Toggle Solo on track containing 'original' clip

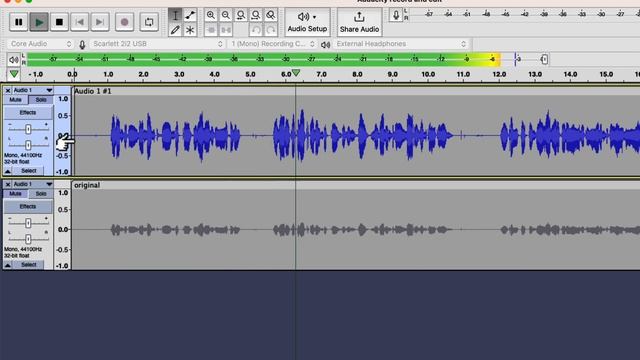click(x=41, y=194)
